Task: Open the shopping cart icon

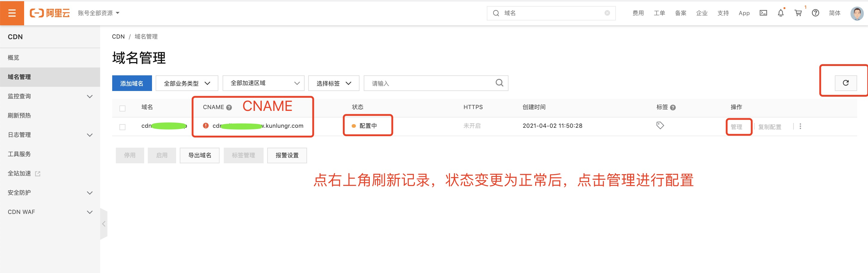Action: pos(797,13)
